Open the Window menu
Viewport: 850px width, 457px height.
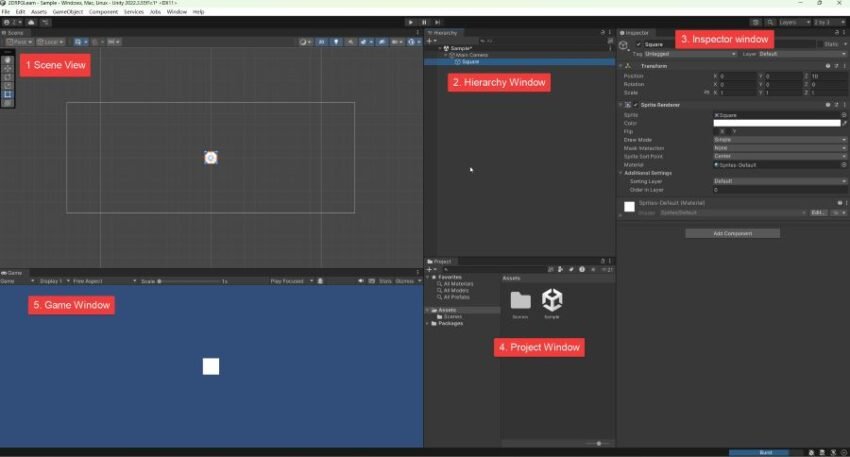point(176,11)
